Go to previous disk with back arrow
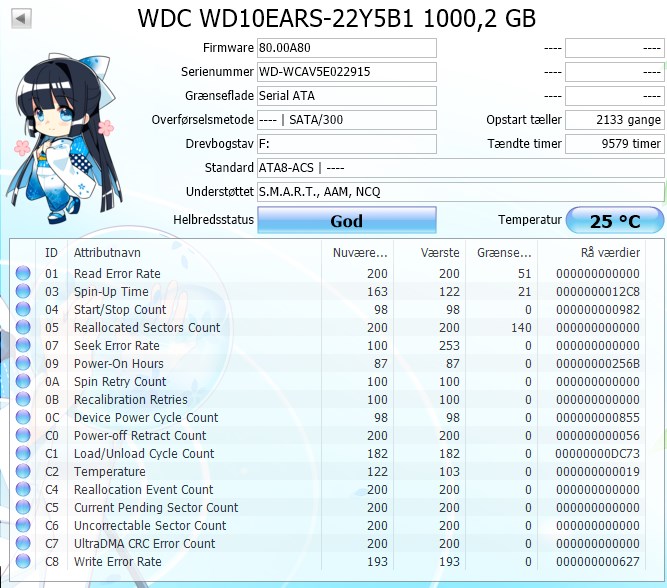 tap(21, 18)
